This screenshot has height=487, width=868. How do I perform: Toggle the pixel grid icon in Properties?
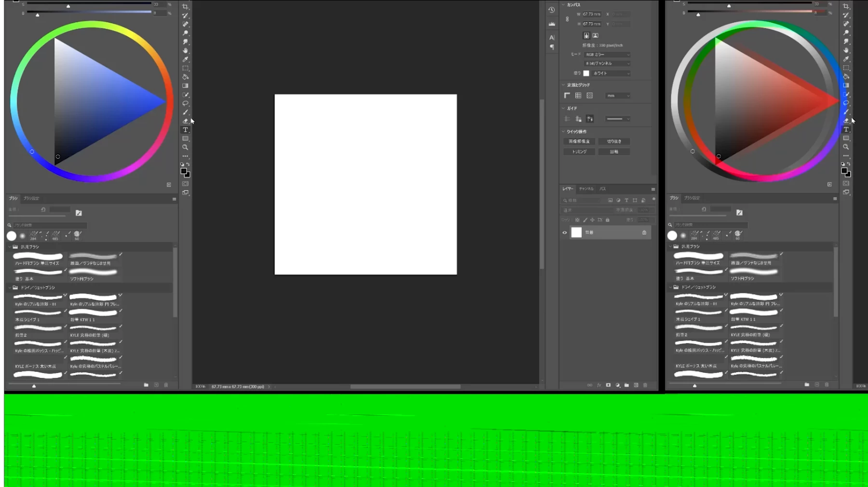[590, 96]
